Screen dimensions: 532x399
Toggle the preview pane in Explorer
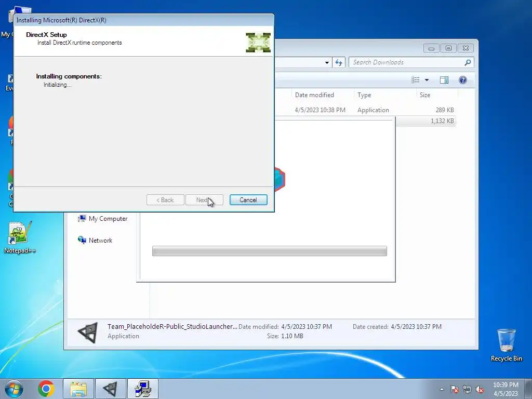444,79
